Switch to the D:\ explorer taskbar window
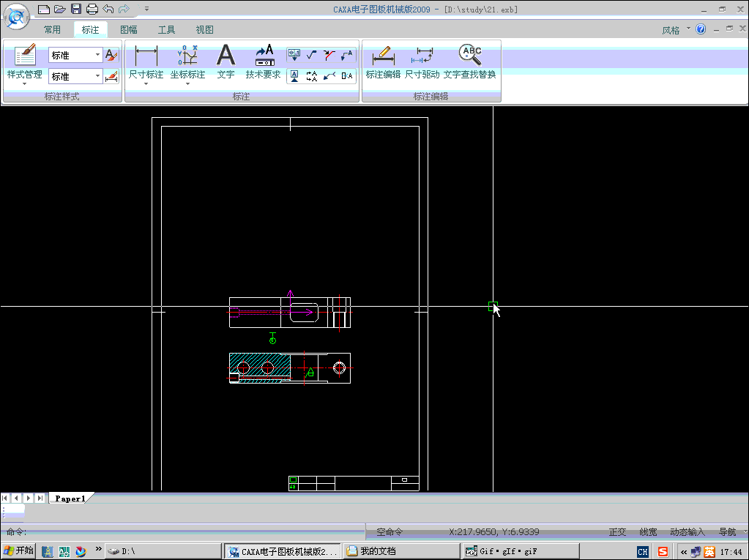Image resolution: width=749 pixels, height=560 pixels. click(163, 551)
